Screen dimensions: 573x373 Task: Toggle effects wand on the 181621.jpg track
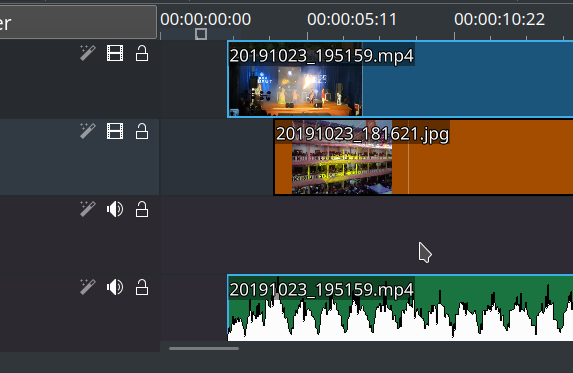tap(88, 131)
